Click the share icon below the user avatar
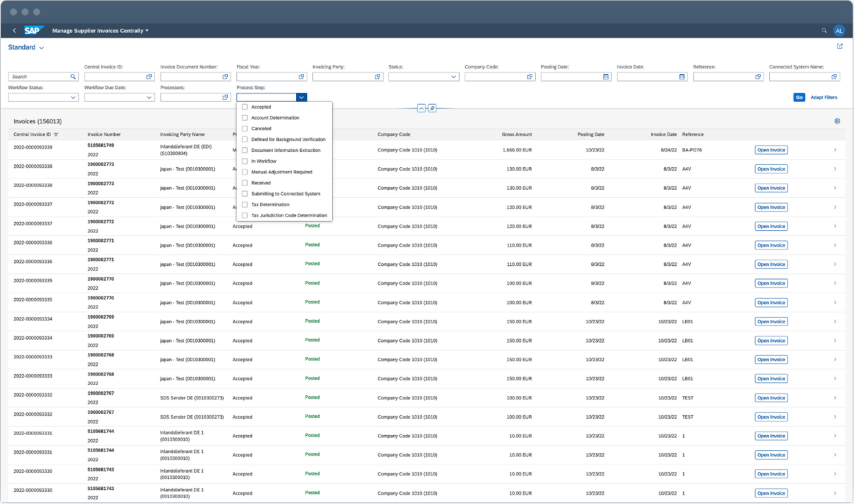Image resolution: width=854 pixels, height=504 pixels. pyautogui.click(x=840, y=46)
